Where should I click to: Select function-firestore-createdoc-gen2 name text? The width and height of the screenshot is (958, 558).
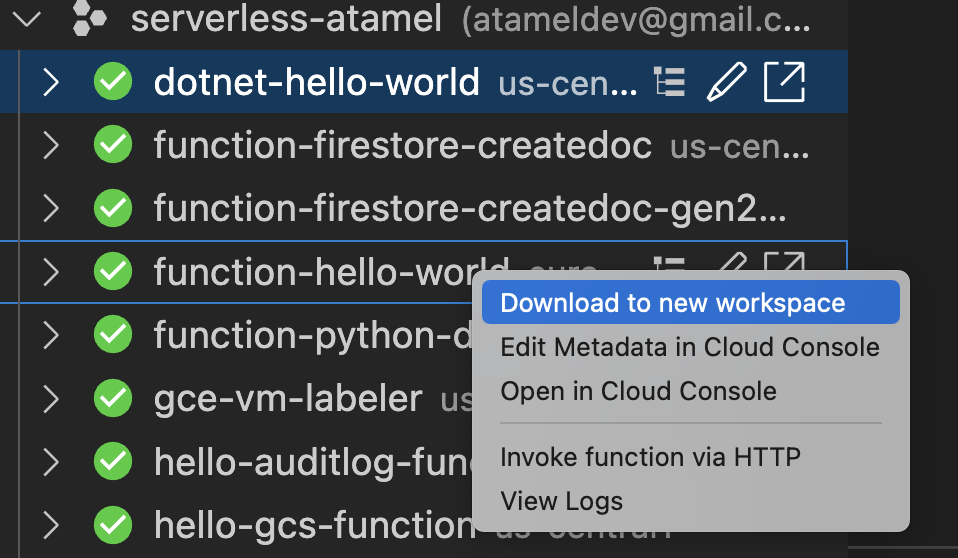(470, 208)
